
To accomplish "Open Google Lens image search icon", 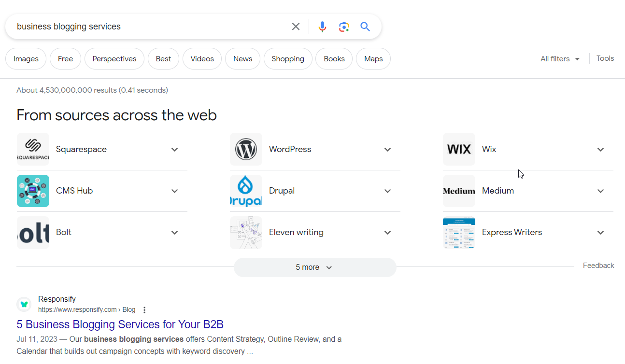I will (x=344, y=27).
